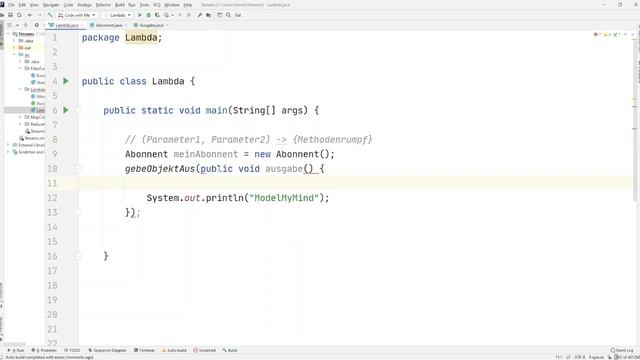Open the Code with Me dropdown
Image resolution: width=640 pixels, height=360 pixels.
point(77,15)
